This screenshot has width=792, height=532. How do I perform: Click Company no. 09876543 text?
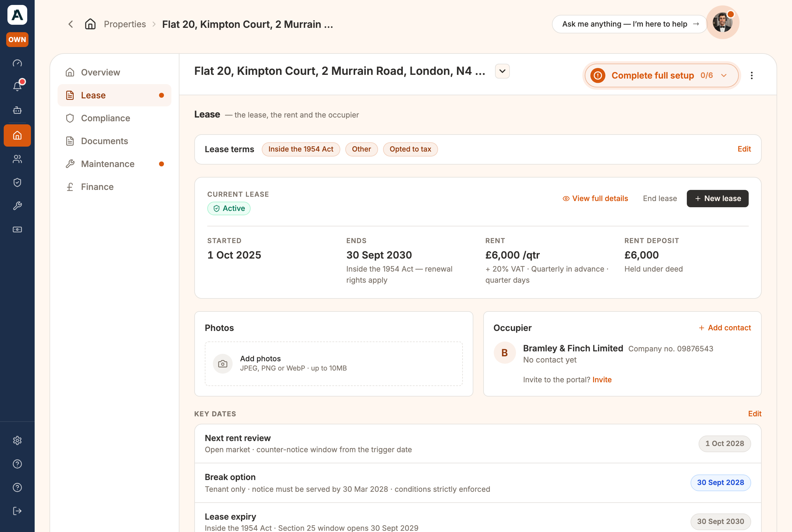click(670, 349)
